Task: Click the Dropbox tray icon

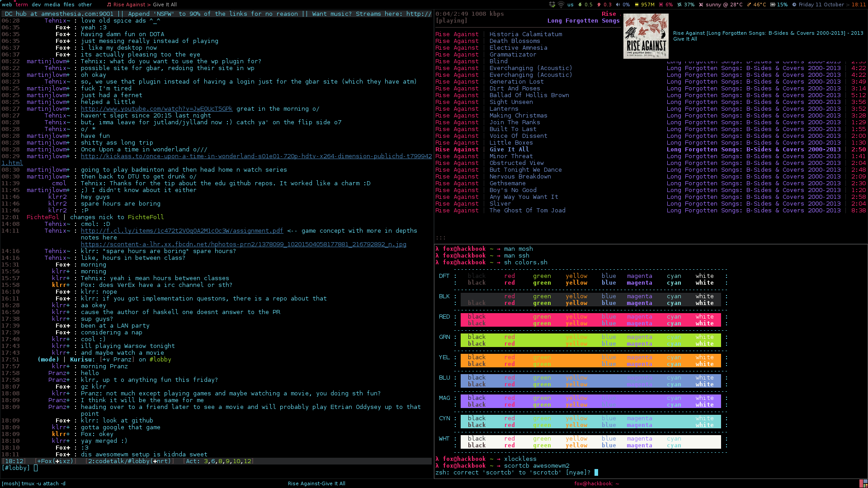Action: click(x=552, y=5)
